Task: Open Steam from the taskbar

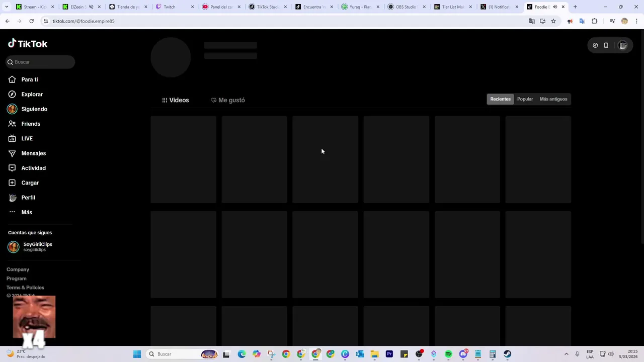Action: click(x=507, y=354)
